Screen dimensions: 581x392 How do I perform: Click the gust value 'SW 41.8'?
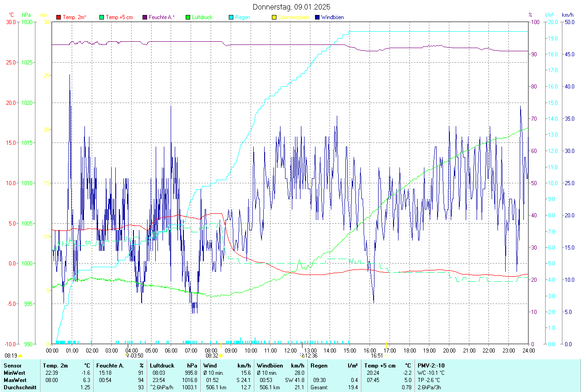point(295,380)
